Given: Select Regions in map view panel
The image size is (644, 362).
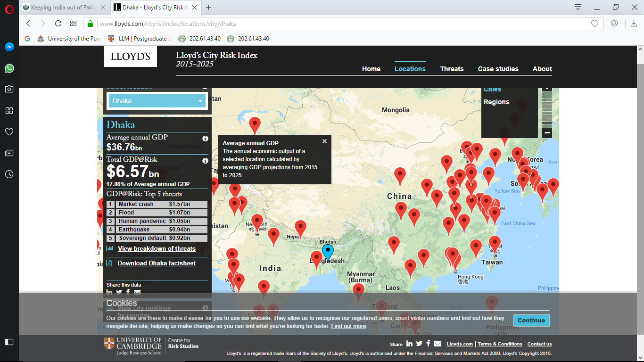Looking at the screenshot, I should [x=496, y=102].
